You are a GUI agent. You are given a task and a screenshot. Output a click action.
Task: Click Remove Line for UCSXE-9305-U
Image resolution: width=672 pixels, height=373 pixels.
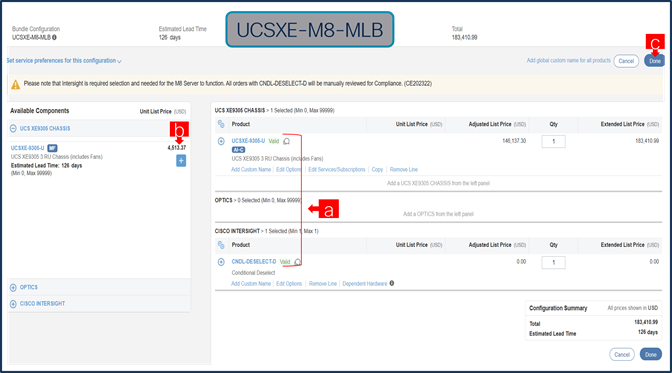point(404,169)
